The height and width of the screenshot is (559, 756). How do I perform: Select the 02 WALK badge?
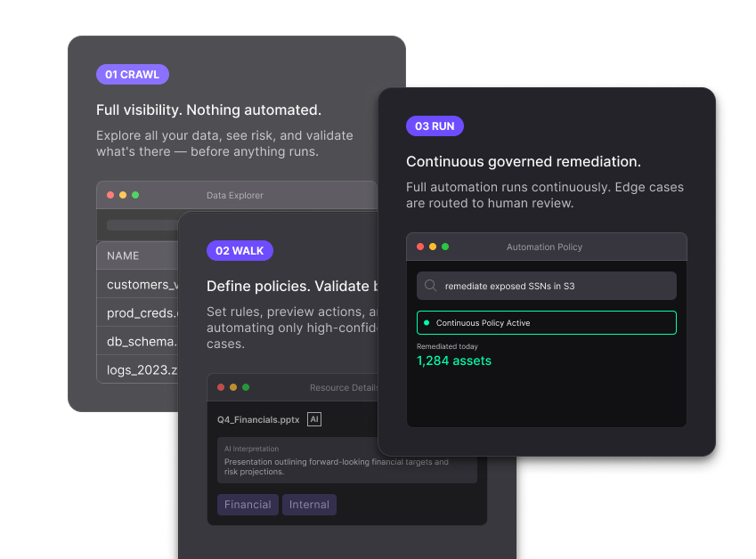(x=240, y=251)
